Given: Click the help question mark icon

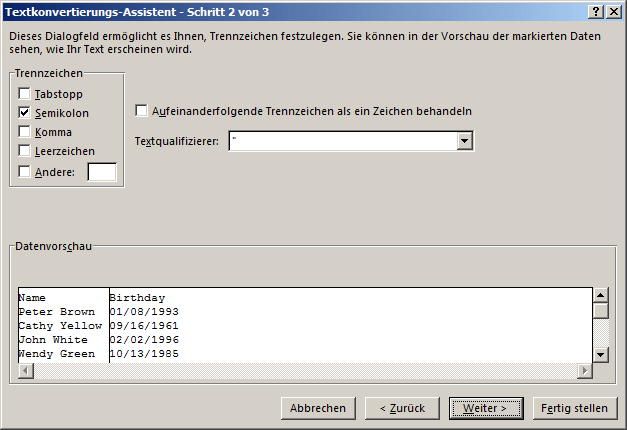Looking at the screenshot, I should click(595, 12).
